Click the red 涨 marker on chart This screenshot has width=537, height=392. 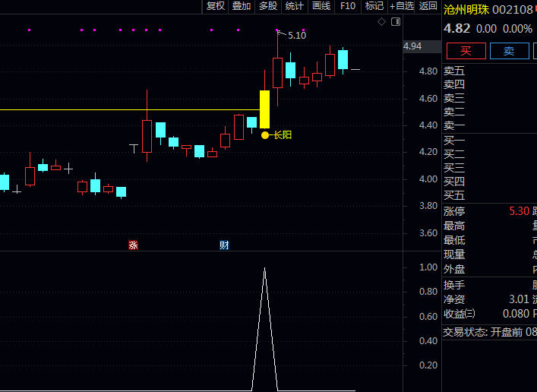click(x=133, y=245)
